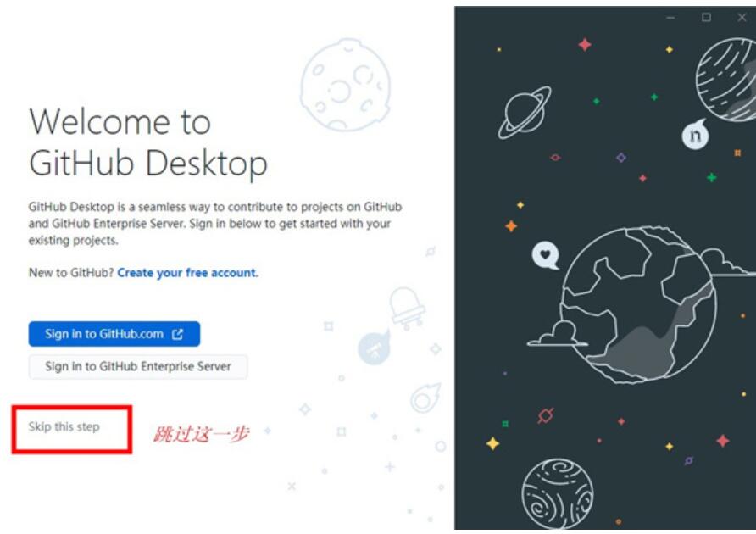Click the Sign in to GitHub.com button

click(114, 334)
